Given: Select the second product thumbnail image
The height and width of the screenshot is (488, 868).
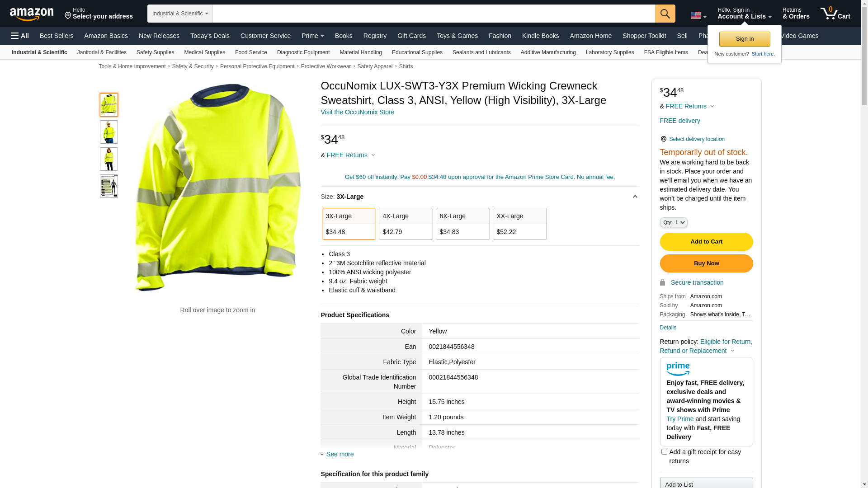Looking at the screenshot, I should tap(109, 132).
